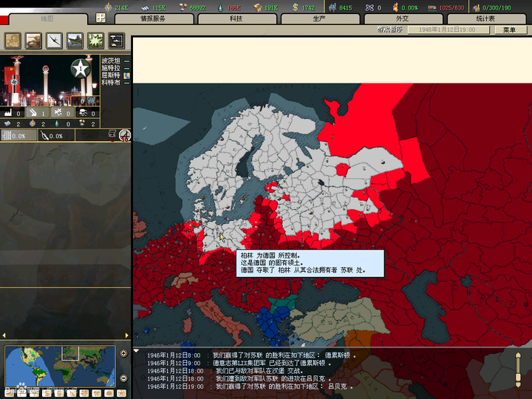The height and width of the screenshot is (399, 532).
Task: Open the 外交 diplomacy tab
Action: click(403, 18)
